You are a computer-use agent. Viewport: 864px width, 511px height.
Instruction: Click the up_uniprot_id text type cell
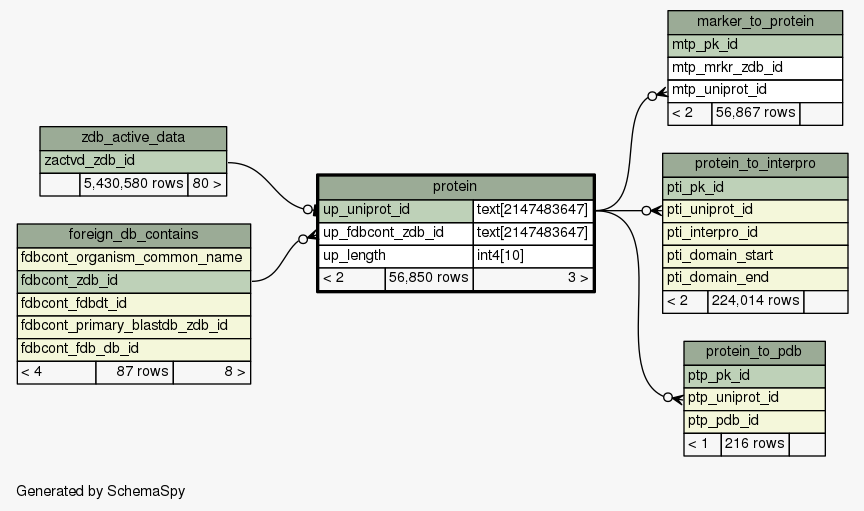click(533, 211)
